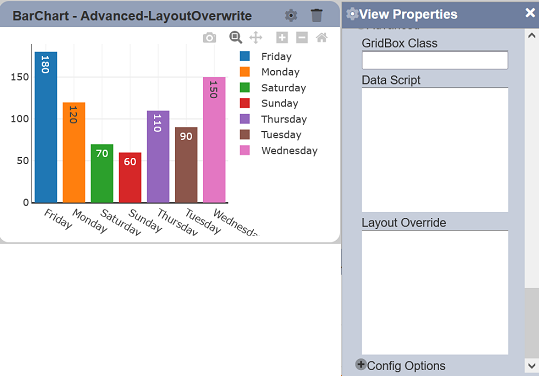Expand the Config Options section
This screenshot has width=539, height=376.
click(x=401, y=365)
